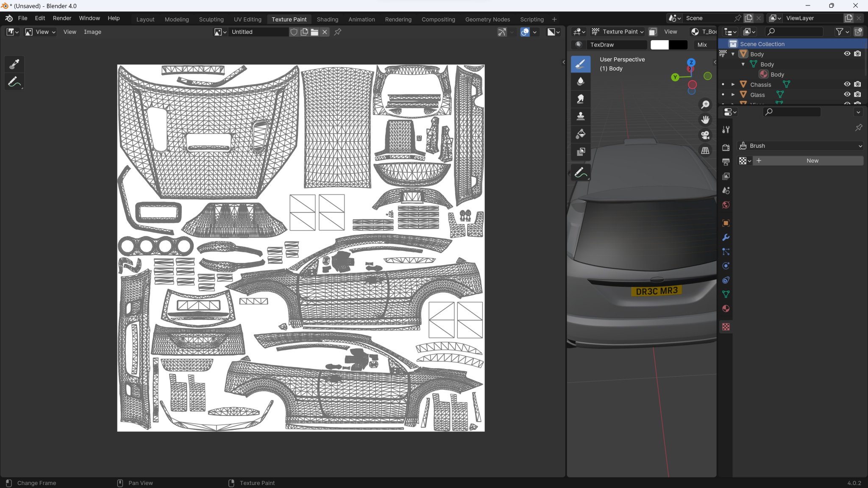Switch to the Shading workspace tab
This screenshot has height=488, width=868.
[x=327, y=19]
